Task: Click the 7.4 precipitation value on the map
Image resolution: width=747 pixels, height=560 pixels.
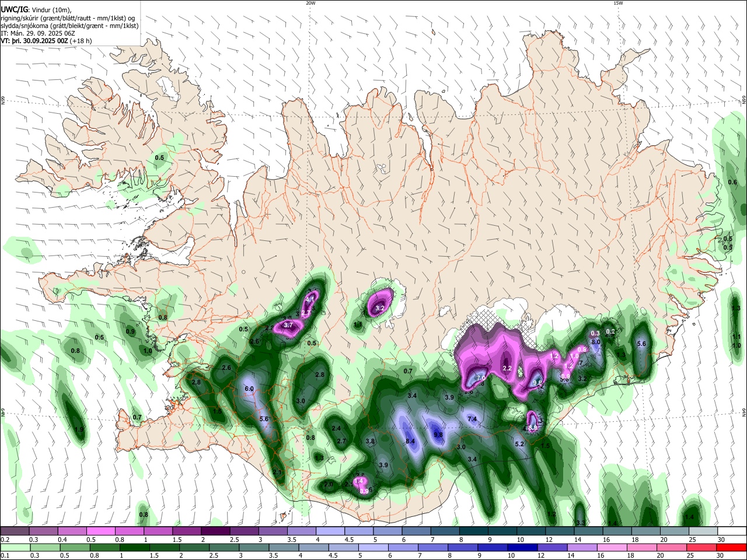Action: (x=472, y=419)
